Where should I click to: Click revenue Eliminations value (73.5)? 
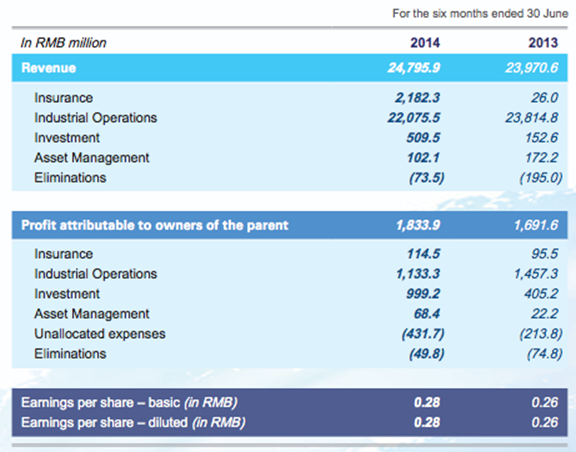[426, 178]
